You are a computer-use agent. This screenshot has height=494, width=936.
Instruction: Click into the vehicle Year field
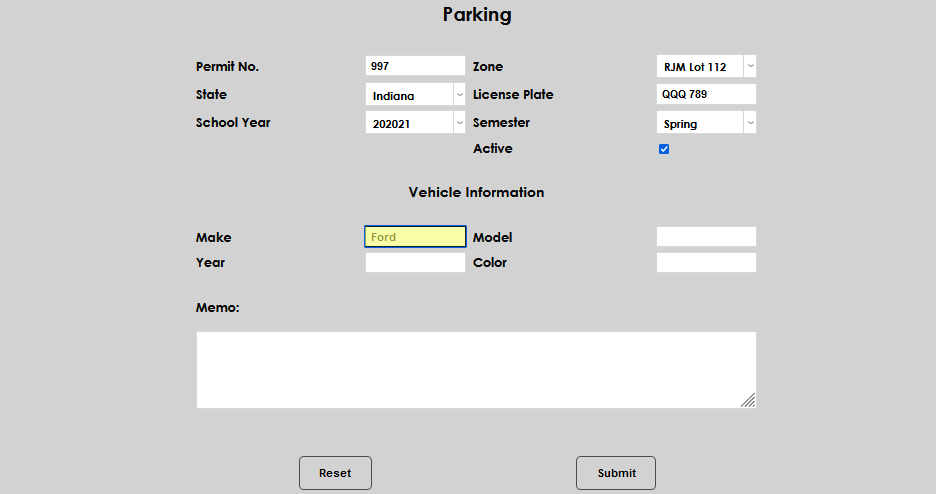(415, 263)
